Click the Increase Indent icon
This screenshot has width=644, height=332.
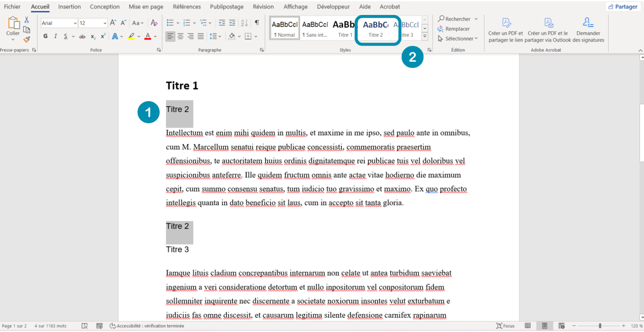[x=232, y=23]
